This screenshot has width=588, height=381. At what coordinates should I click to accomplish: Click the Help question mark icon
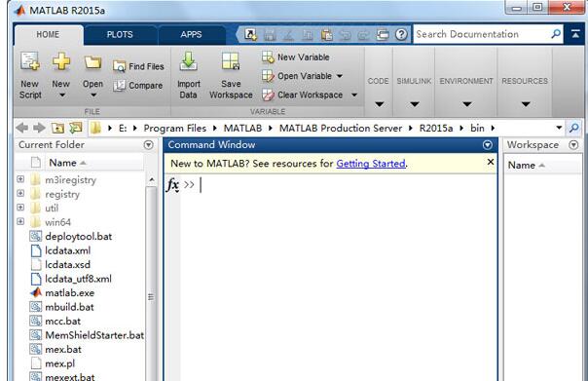click(x=401, y=34)
